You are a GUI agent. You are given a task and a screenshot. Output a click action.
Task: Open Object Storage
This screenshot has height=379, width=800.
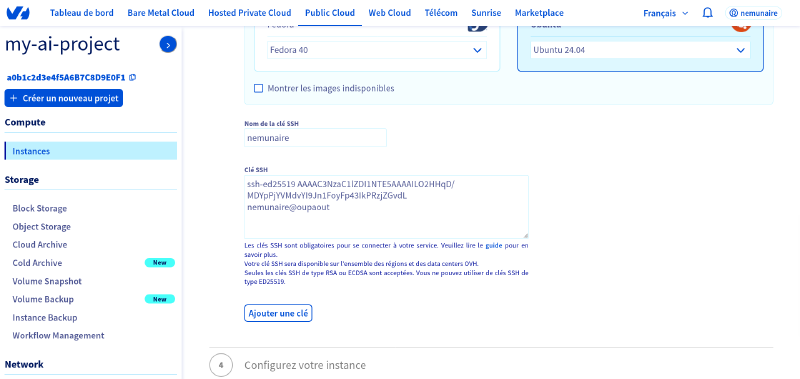(x=42, y=226)
